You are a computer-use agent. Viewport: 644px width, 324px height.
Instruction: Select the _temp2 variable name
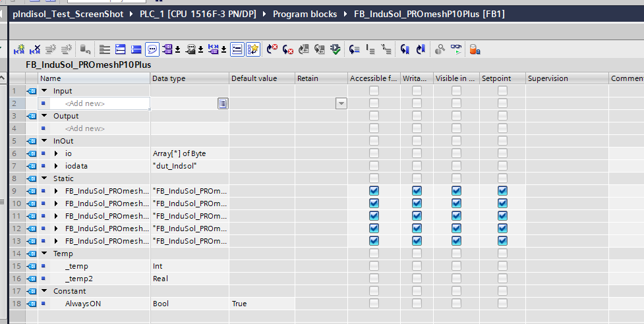(x=79, y=279)
